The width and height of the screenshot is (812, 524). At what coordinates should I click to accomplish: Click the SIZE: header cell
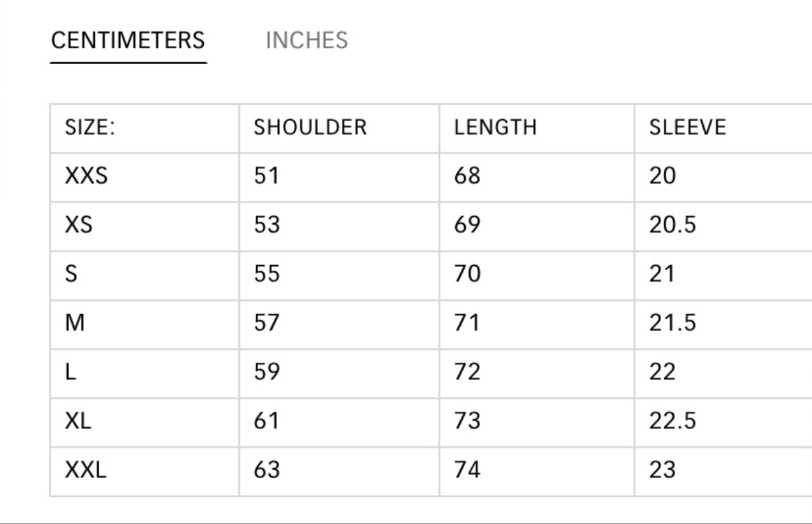pos(90,127)
